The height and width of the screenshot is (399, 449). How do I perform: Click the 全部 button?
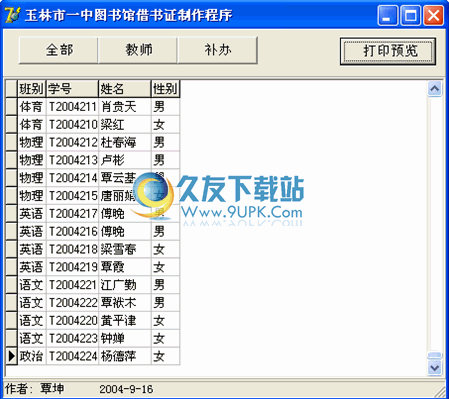click(58, 50)
